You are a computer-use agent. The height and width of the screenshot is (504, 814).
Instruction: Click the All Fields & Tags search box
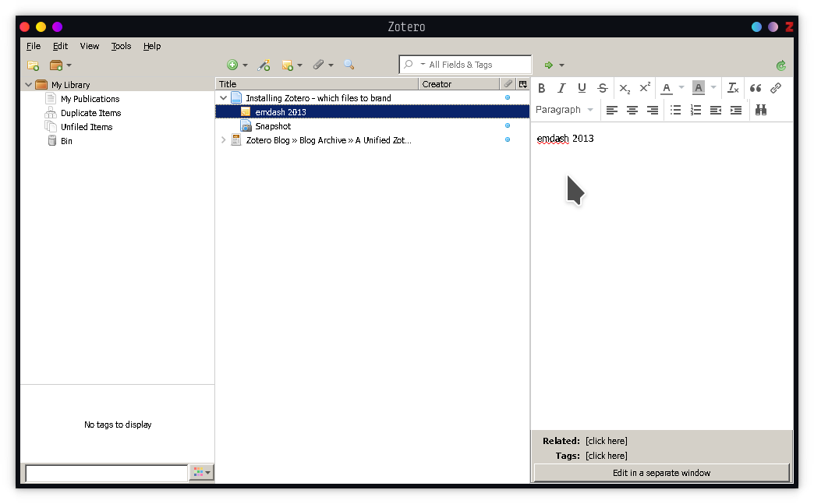pos(476,65)
